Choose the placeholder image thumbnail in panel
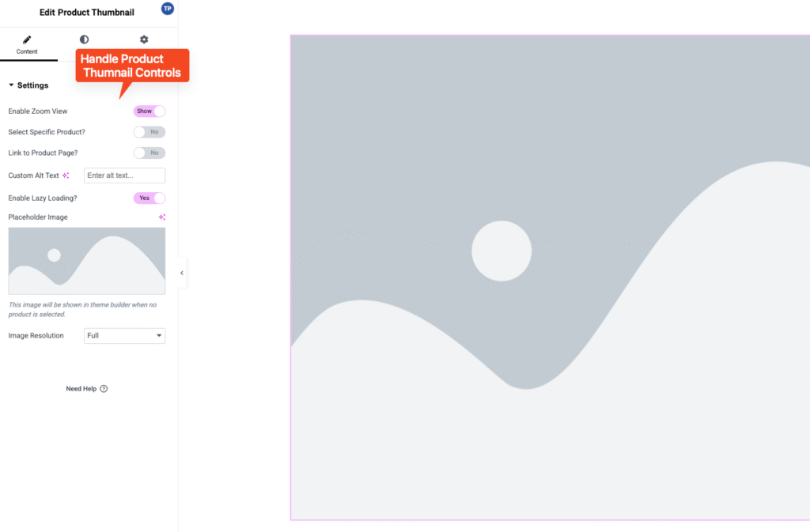The image size is (810, 532). 86,261
